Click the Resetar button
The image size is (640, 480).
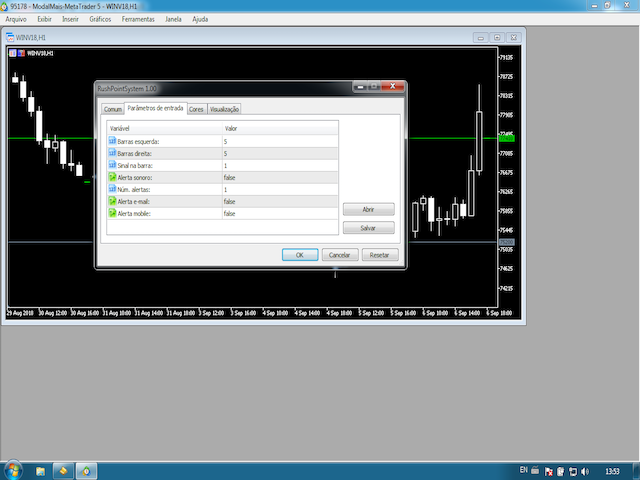380,255
